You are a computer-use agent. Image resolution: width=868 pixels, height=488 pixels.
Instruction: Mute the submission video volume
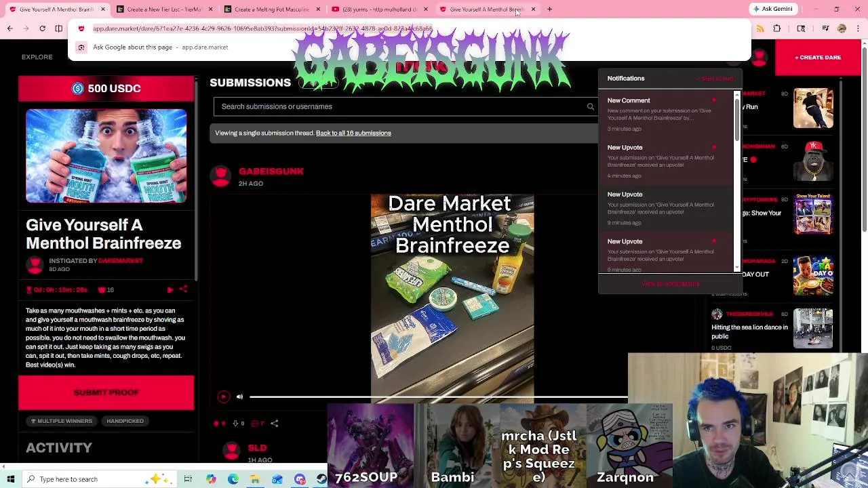tap(239, 396)
